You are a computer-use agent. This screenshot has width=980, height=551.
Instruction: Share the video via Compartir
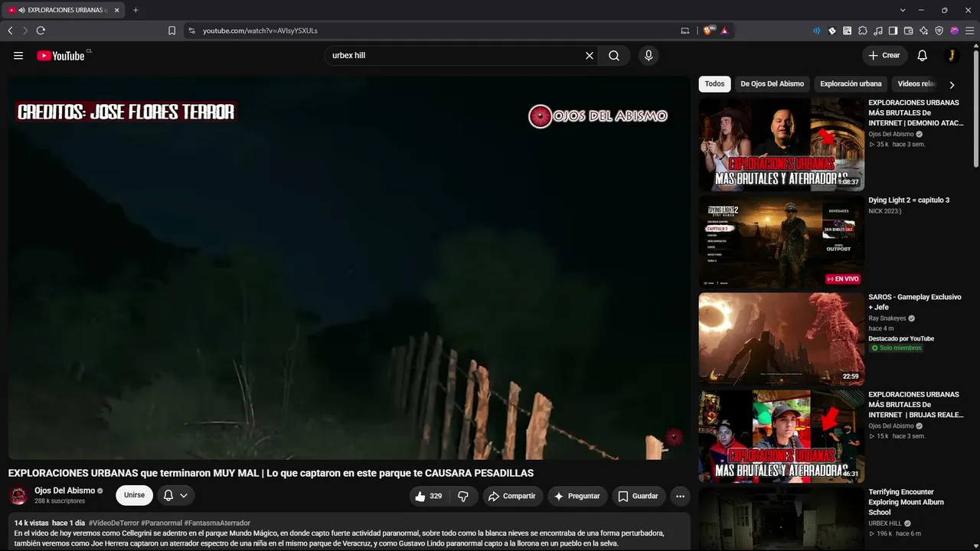coord(512,496)
